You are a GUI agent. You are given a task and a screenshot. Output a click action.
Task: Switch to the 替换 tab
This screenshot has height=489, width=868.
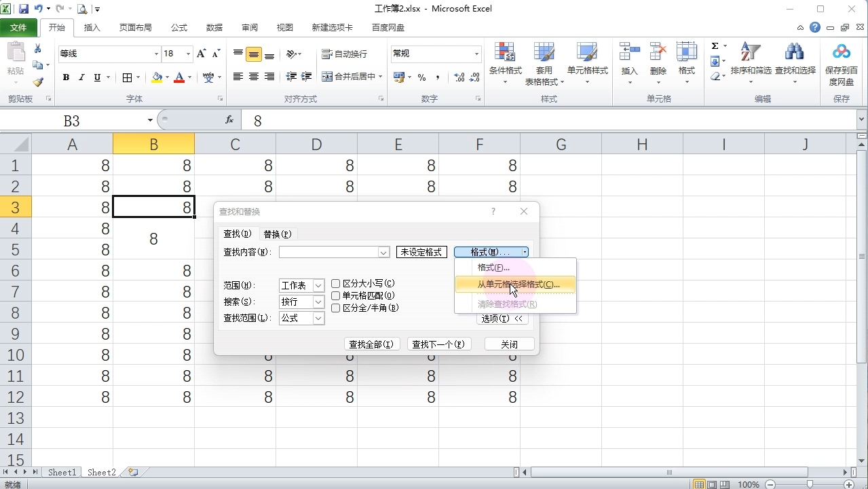(x=277, y=234)
